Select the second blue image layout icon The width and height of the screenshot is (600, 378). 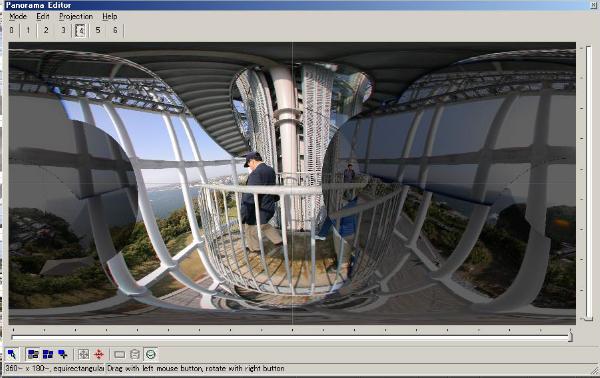48,354
